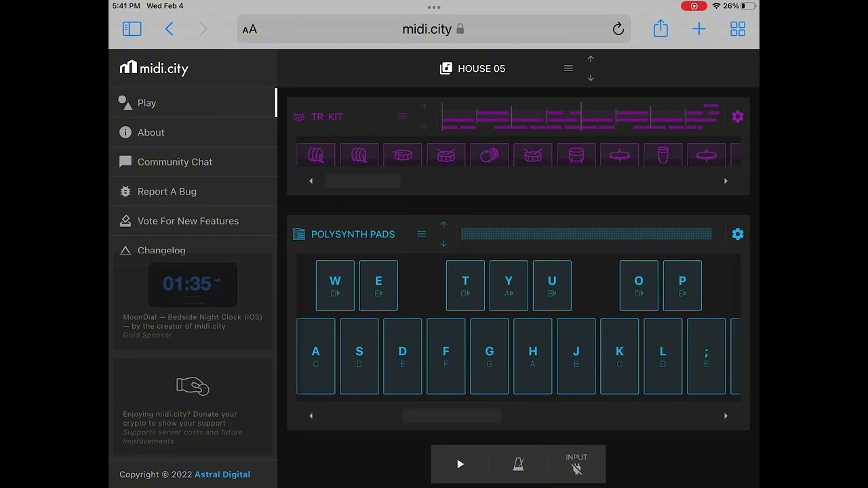The image size is (868, 488).
Task: Hit the second kick drum pad
Action: pos(359,155)
